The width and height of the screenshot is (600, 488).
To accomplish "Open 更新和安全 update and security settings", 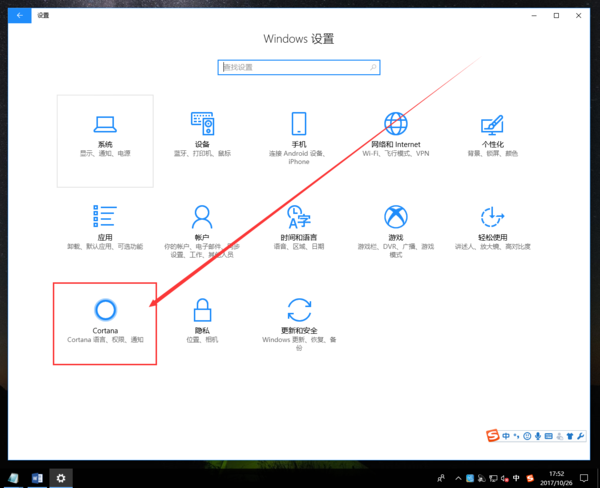I will tap(299, 324).
